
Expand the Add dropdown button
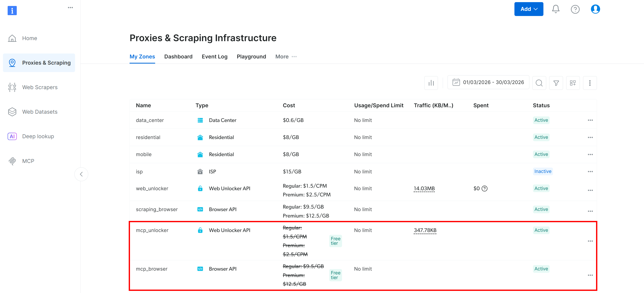528,9
